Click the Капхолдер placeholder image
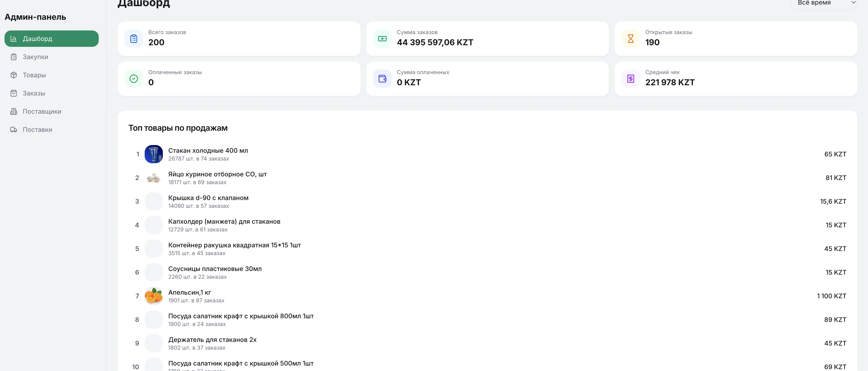This screenshot has height=371, width=868. click(154, 225)
